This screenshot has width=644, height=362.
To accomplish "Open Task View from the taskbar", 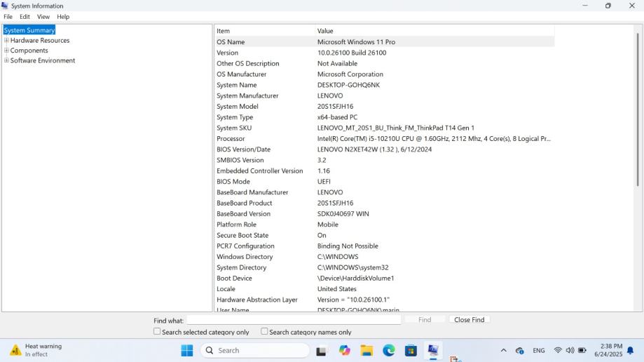I will 321,351.
